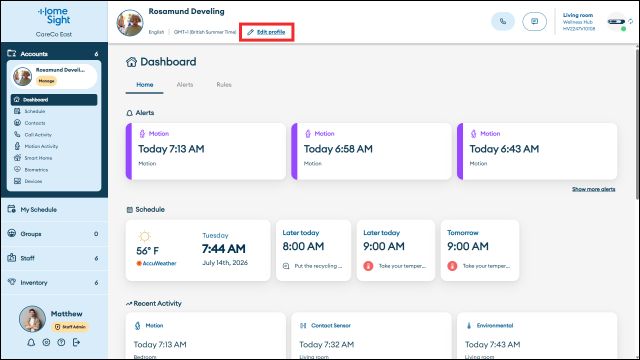Open the weather and date card

[x=198, y=250]
